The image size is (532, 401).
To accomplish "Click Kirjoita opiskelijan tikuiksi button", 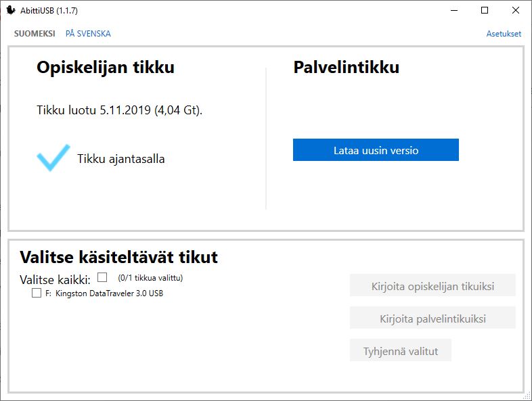I will pyautogui.click(x=433, y=286).
